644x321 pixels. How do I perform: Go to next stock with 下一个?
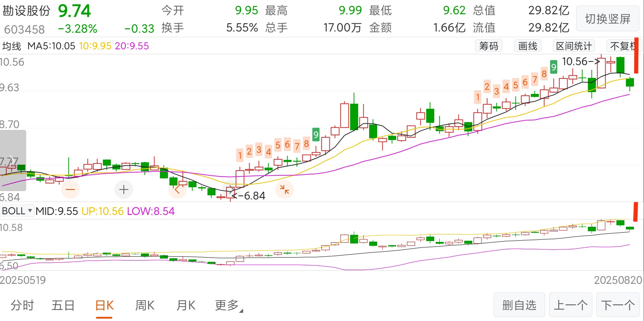[618, 305]
